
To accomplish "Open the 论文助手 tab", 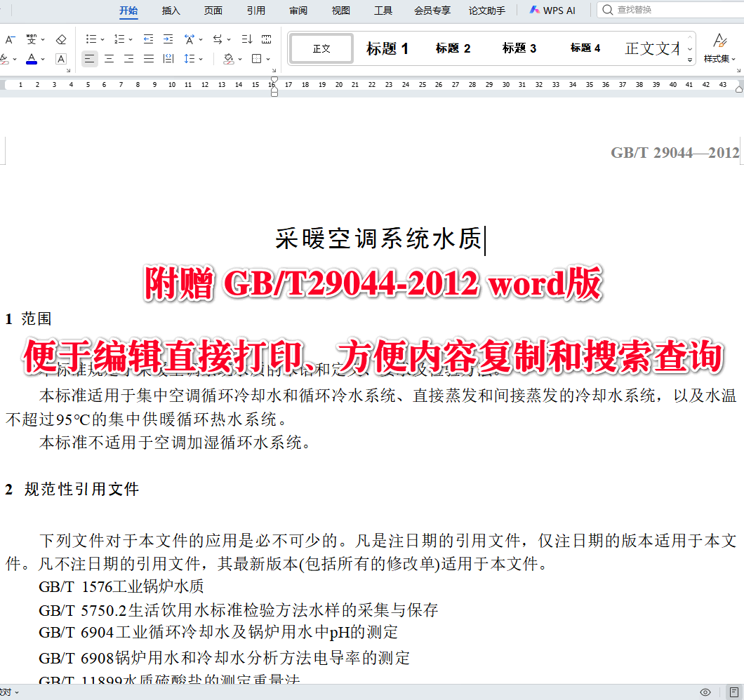I will coord(487,11).
